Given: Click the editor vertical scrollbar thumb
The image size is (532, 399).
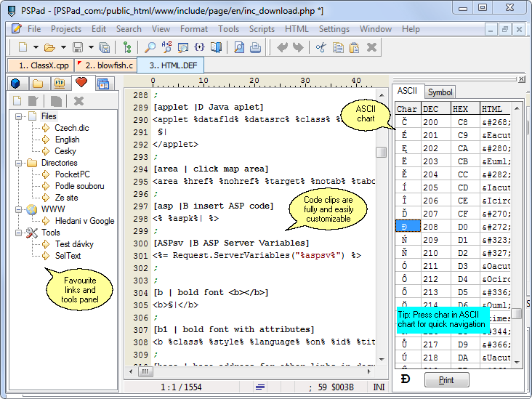Looking at the screenshot, I should point(382,153).
